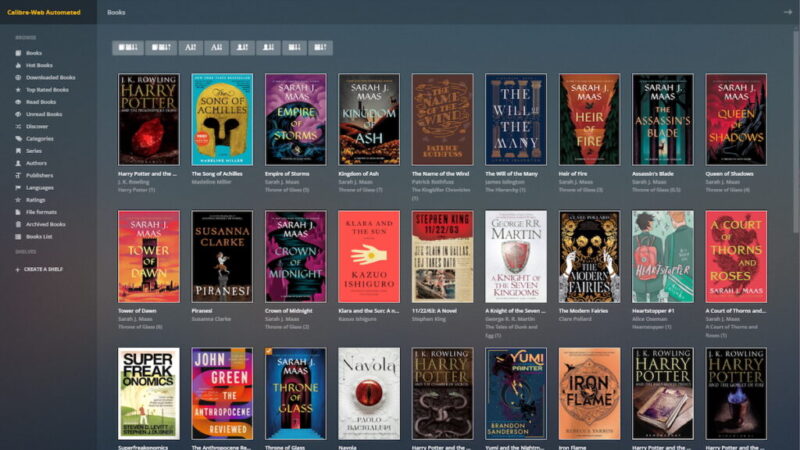
Task: Open A Knight of the Seven Kingdoms cover
Action: coord(516,257)
